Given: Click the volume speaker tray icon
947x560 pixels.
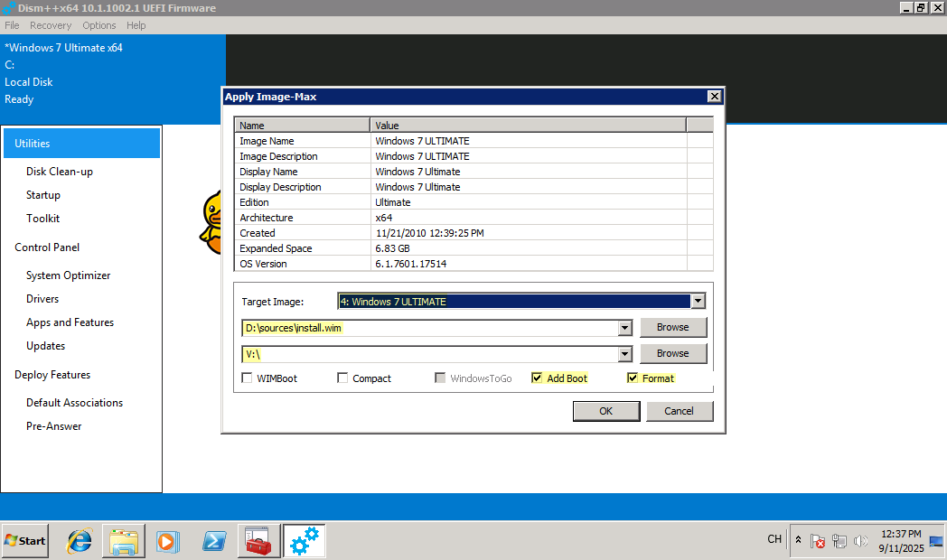Looking at the screenshot, I should [x=860, y=541].
